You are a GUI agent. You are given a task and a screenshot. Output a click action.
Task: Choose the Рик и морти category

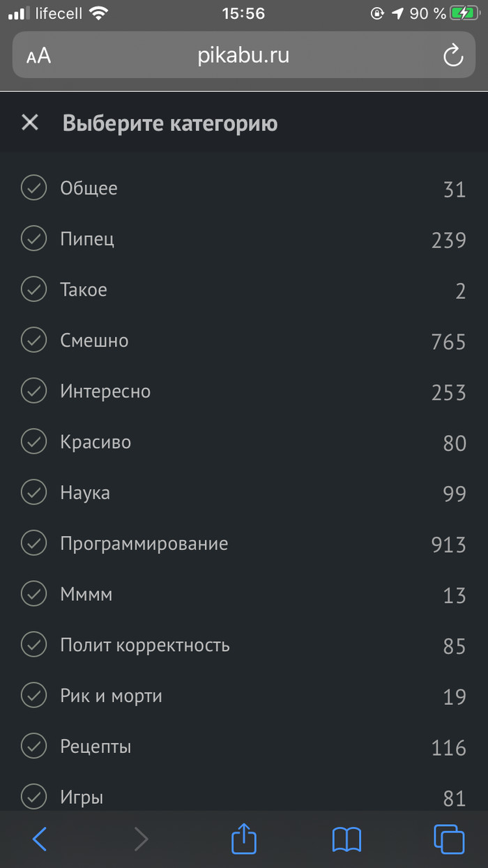tap(111, 696)
